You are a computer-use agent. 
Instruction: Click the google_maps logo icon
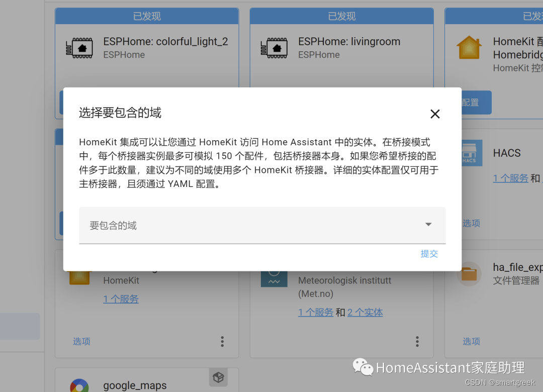pyautogui.click(x=79, y=385)
